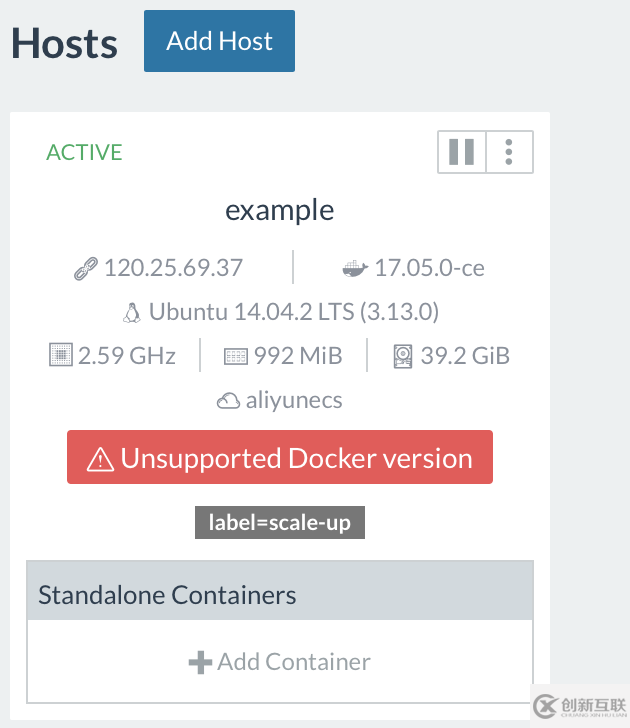Click the Linux penguin icon
This screenshot has height=728, width=630.
(132, 312)
